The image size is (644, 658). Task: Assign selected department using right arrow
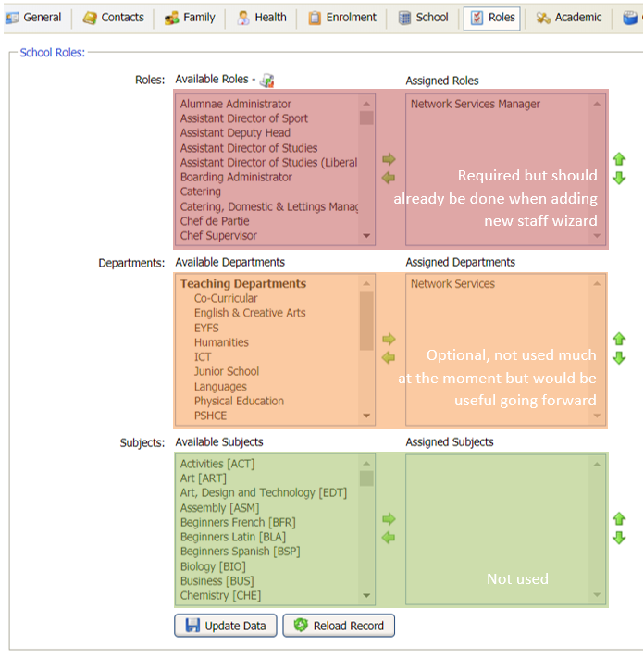click(x=389, y=340)
